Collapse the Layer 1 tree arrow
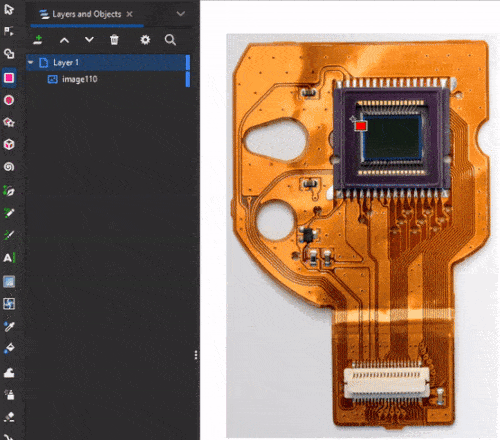 [31, 62]
